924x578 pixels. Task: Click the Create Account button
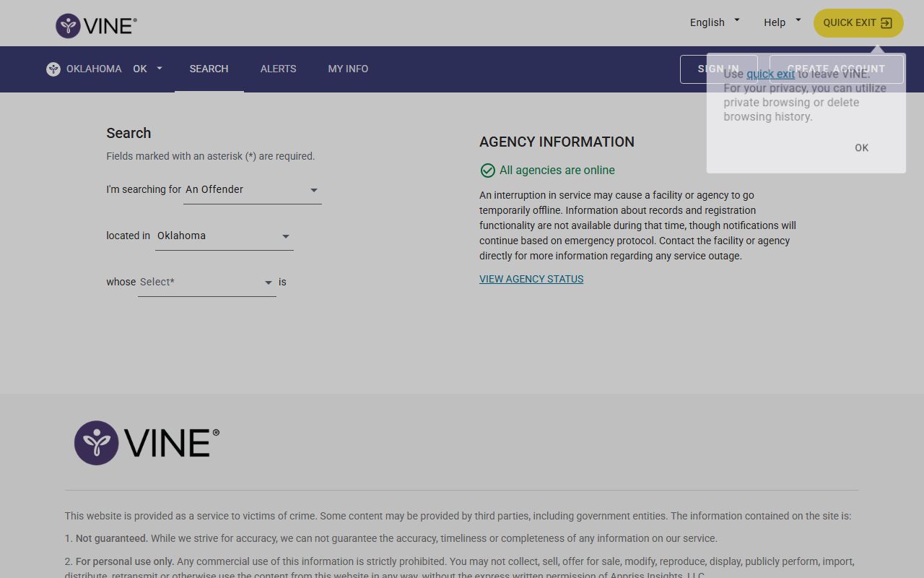836,69
